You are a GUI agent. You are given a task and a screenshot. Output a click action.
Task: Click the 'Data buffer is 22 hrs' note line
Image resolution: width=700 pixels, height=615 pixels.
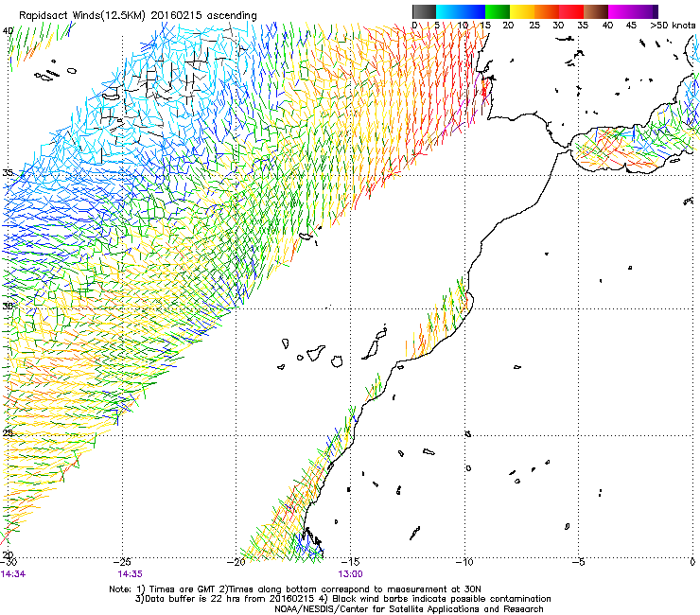point(342,599)
